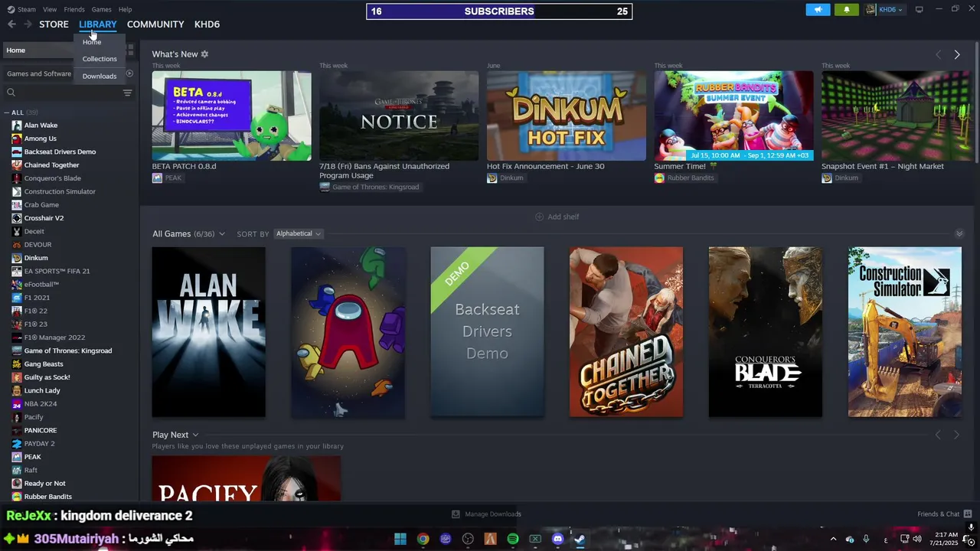Open the Rubber Bandits Summer Time news
Screen dimensions: 980x551
pos(733,116)
